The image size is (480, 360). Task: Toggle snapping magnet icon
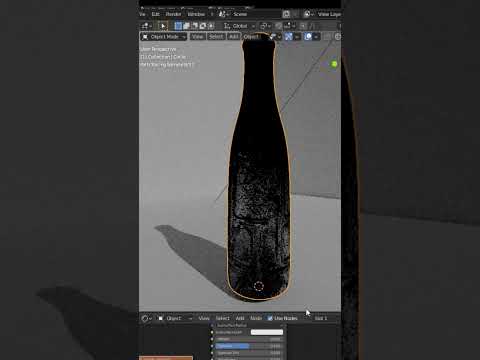pos(278,26)
